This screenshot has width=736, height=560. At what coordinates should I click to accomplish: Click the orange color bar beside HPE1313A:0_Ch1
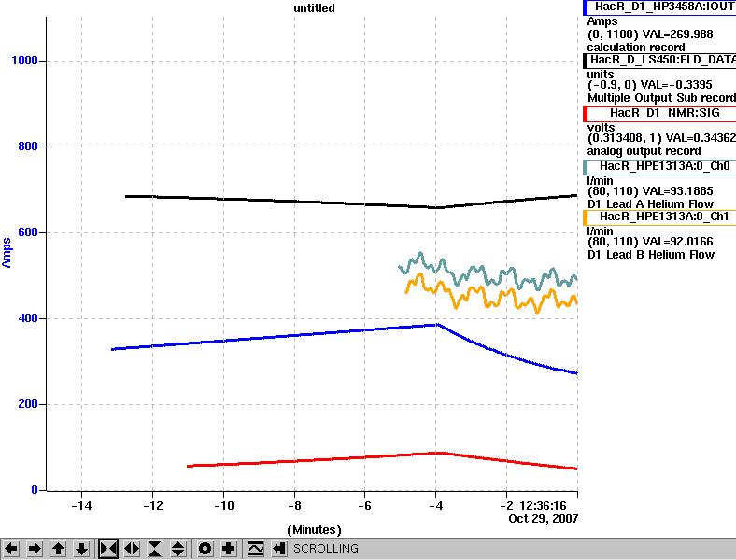tap(585, 217)
